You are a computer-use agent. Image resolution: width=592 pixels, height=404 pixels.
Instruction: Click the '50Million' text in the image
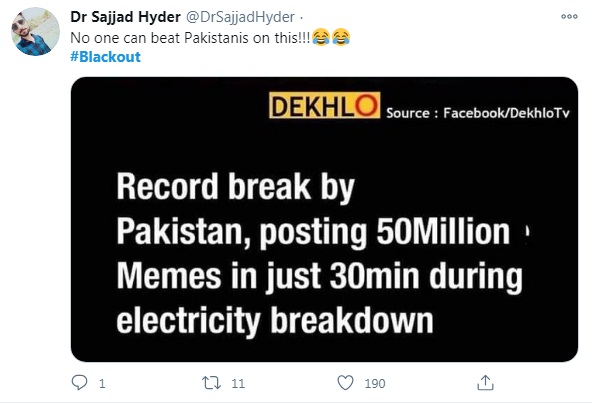pyautogui.click(x=443, y=231)
